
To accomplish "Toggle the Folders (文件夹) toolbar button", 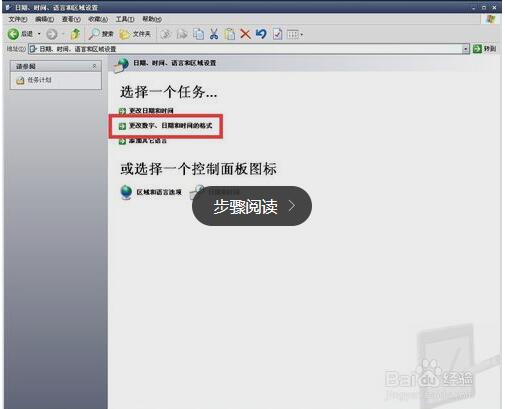I will pyautogui.click(x=135, y=34).
